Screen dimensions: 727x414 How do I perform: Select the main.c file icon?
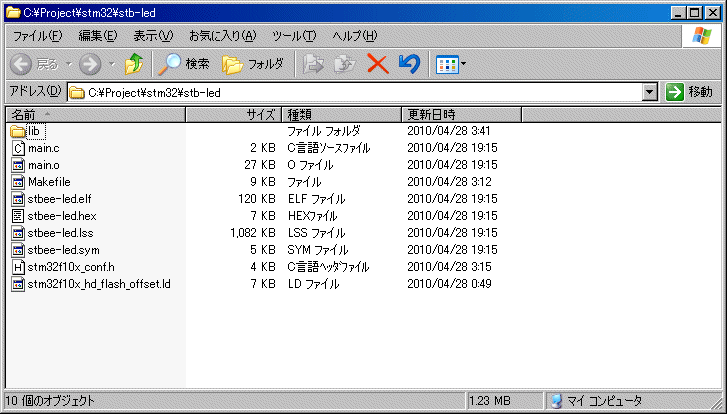click(x=18, y=148)
